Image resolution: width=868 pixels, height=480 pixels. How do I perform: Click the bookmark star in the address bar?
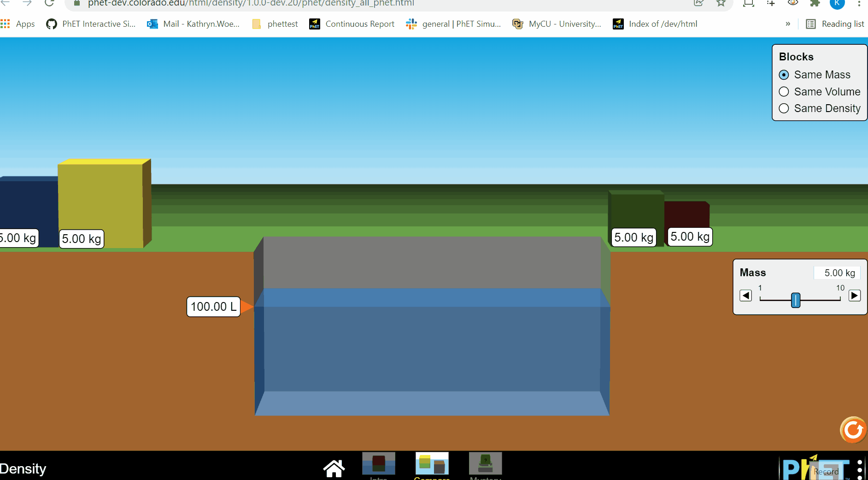point(720,4)
